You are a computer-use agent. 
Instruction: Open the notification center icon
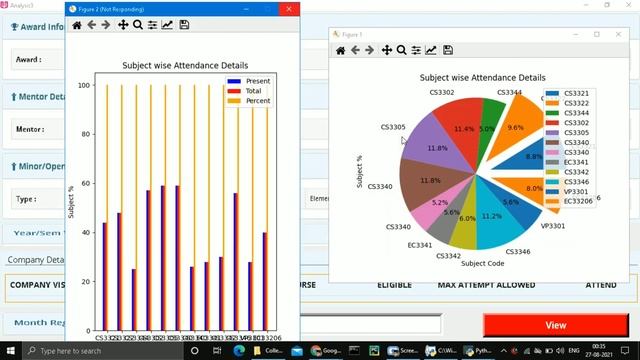[625, 351]
